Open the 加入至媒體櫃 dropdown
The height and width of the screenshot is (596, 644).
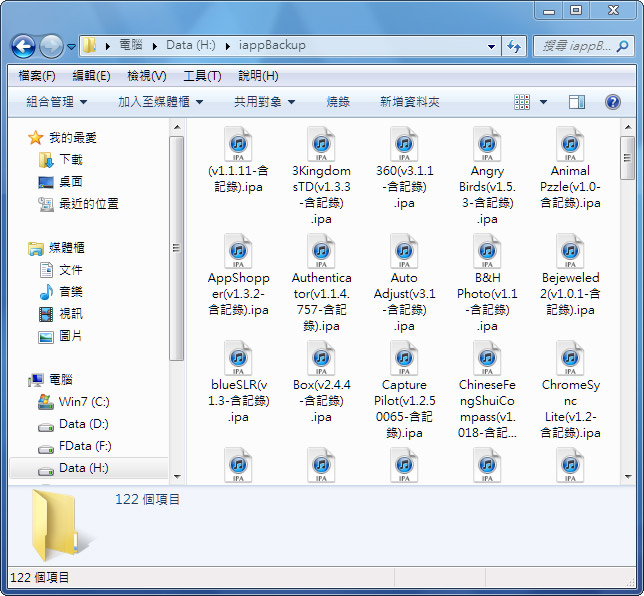point(161,101)
